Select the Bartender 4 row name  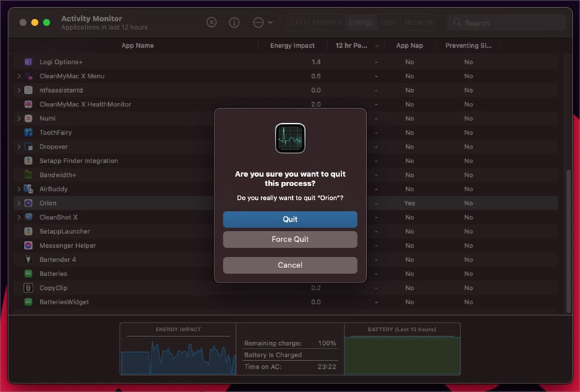pos(58,259)
